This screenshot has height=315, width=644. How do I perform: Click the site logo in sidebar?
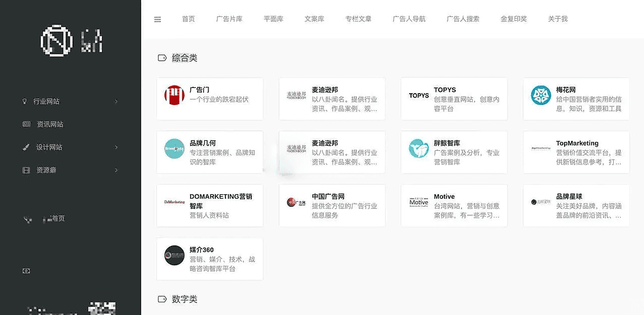(71, 41)
